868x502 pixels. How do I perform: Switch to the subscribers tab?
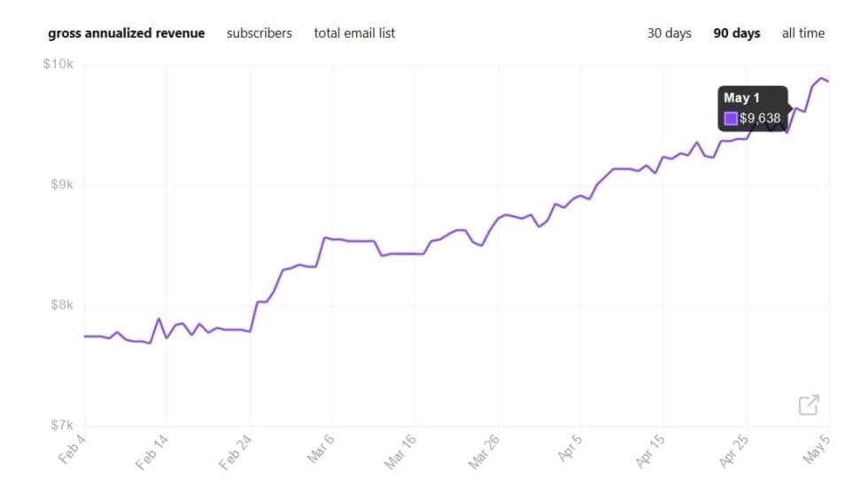point(259,34)
